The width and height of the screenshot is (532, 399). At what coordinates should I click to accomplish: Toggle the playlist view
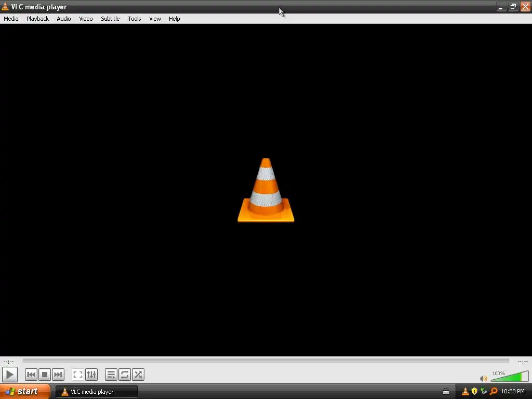pyautogui.click(x=111, y=375)
